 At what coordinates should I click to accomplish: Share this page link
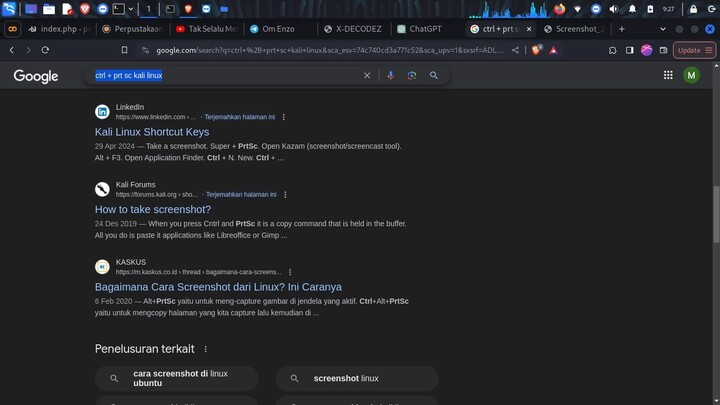pyautogui.click(x=515, y=50)
